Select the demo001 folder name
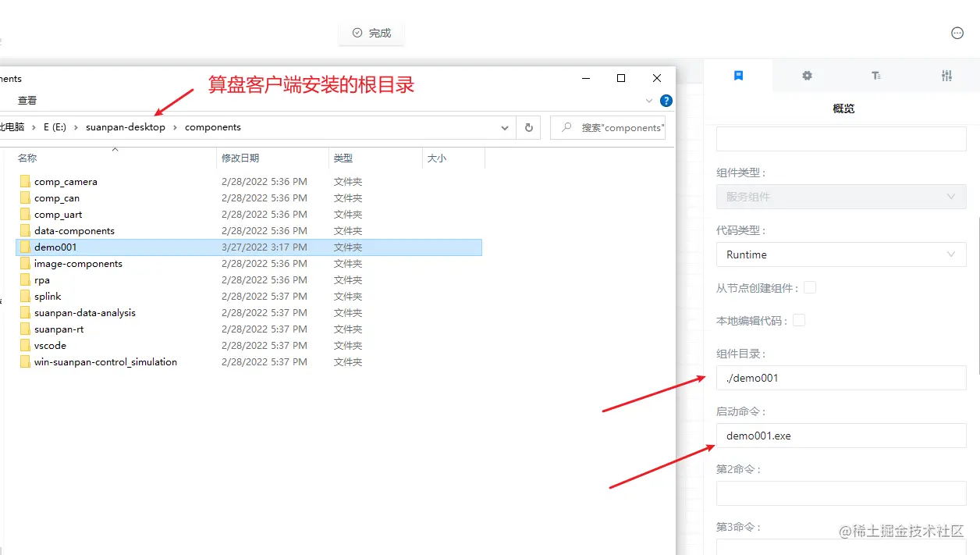The image size is (980, 555). [55, 247]
